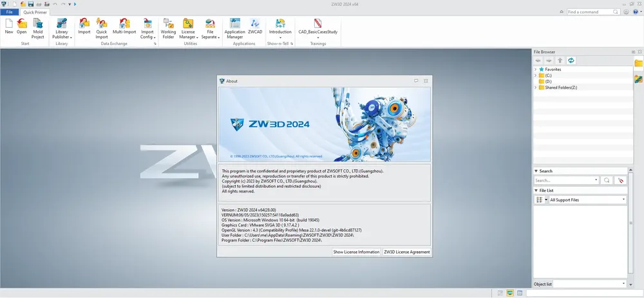
Task: Click the red clear-search icon beside Search
Action: [621, 180]
